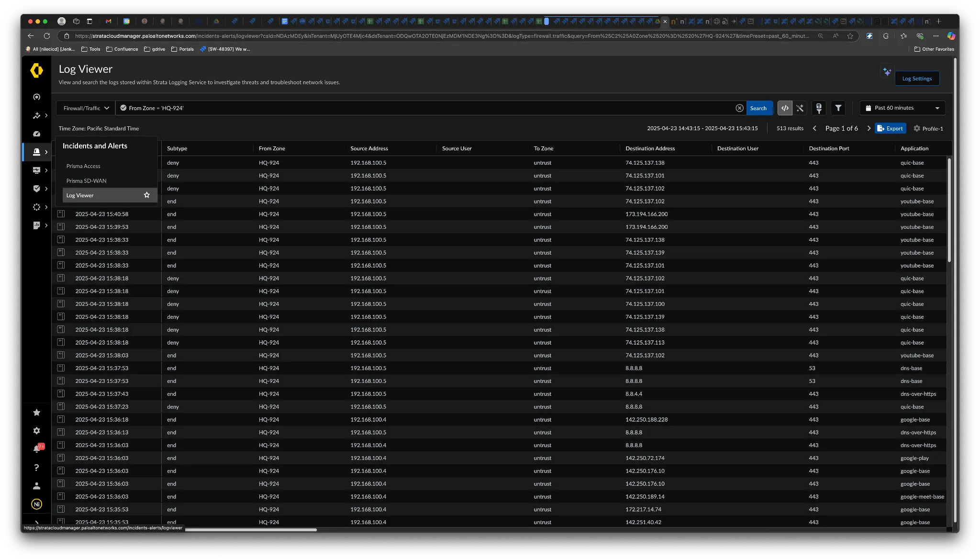980x560 pixels.
Task: Open Log Settings
Action: coord(917,78)
